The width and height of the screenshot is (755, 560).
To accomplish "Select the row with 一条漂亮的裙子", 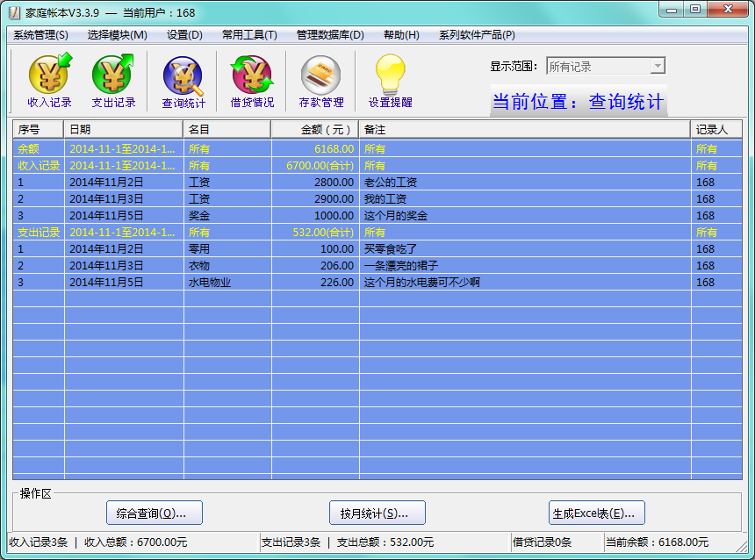I will (377, 265).
